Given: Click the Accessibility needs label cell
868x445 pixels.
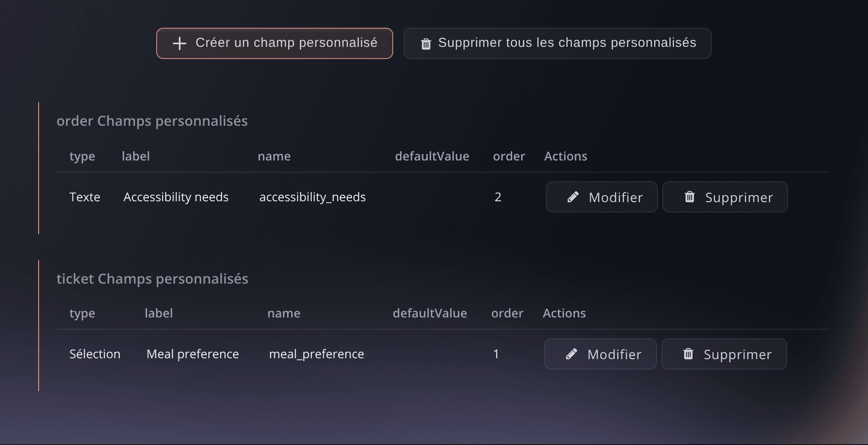Looking at the screenshot, I should click(176, 197).
